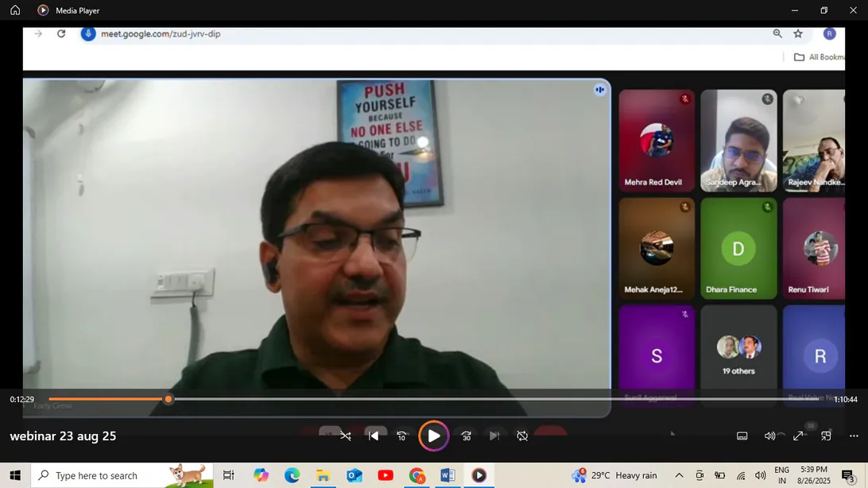Screen dimensions: 868x488
Task: Jump to the previous track
Action: (374, 436)
